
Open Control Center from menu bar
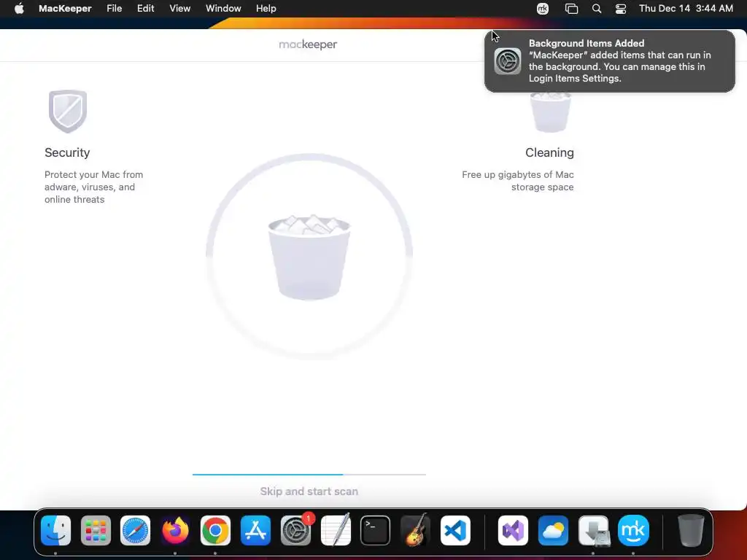click(x=621, y=9)
